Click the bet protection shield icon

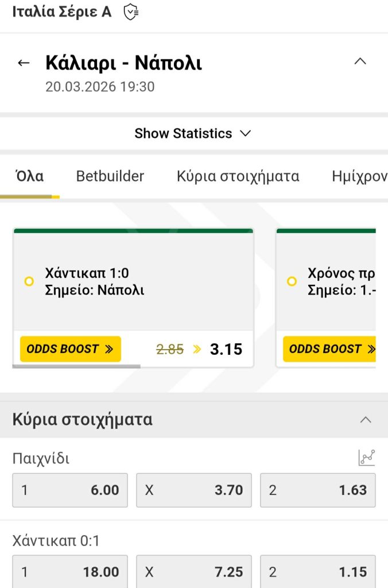pos(131,11)
